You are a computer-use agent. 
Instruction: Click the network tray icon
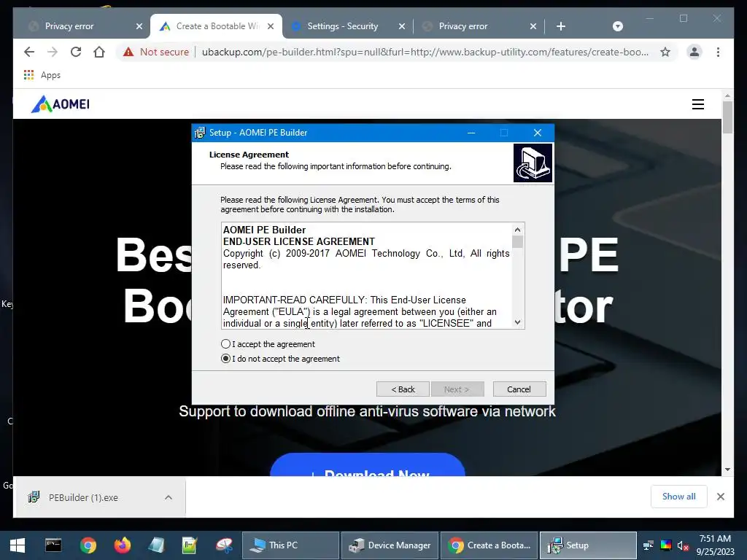pyautogui.click(x=648, y=545)
